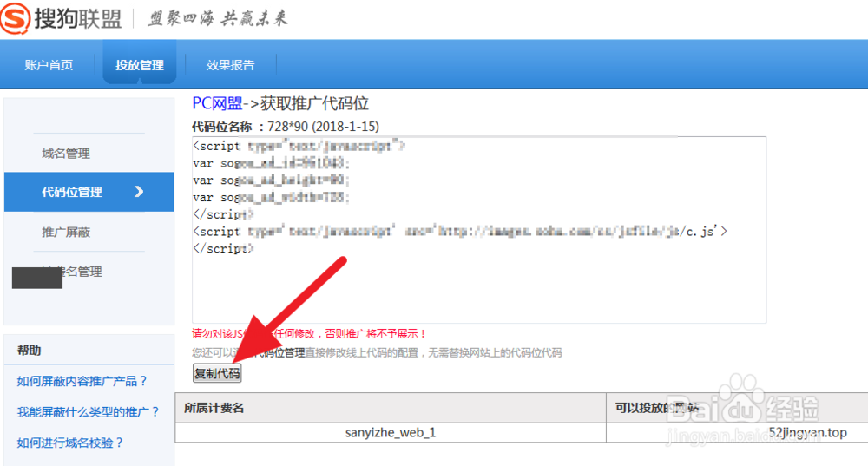Click the 代码位名称 728*90 (2018-1-15) text
The height and width of the screenshot is (466, 868).
pos(286,127)
